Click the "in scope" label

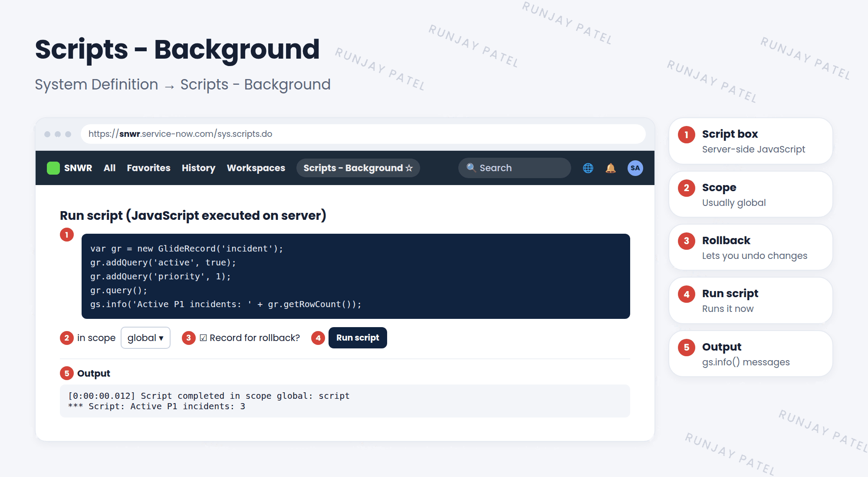point(96,338)
